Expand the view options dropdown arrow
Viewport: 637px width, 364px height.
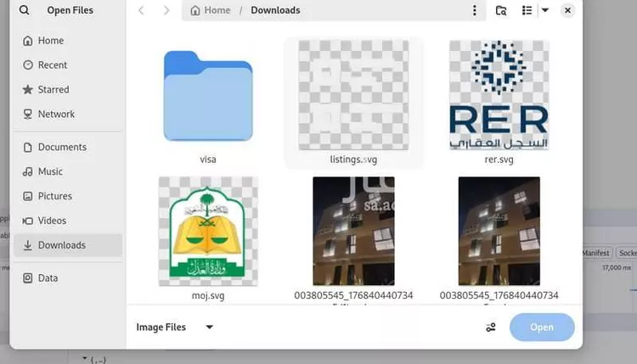click(x=545, y=10)
